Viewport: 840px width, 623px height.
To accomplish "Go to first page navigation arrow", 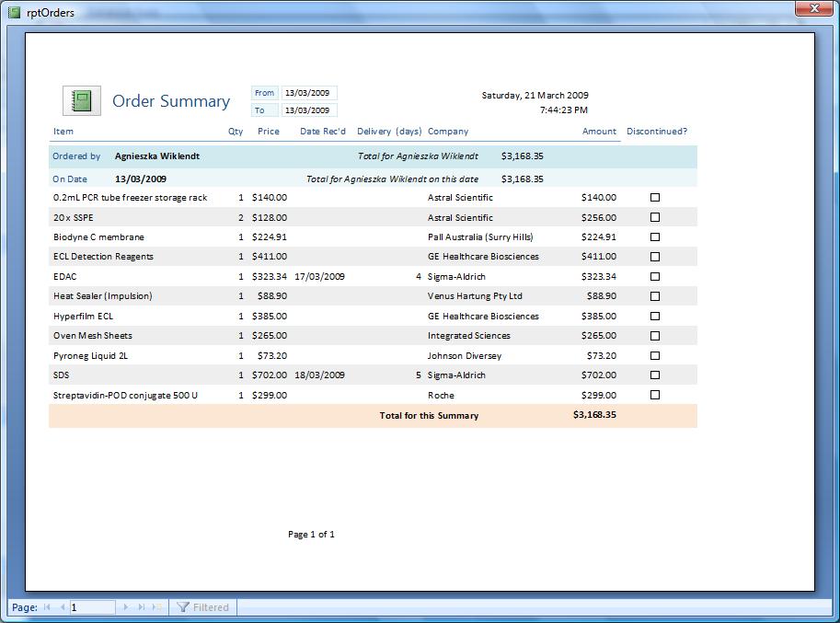I will coord(47,607).
